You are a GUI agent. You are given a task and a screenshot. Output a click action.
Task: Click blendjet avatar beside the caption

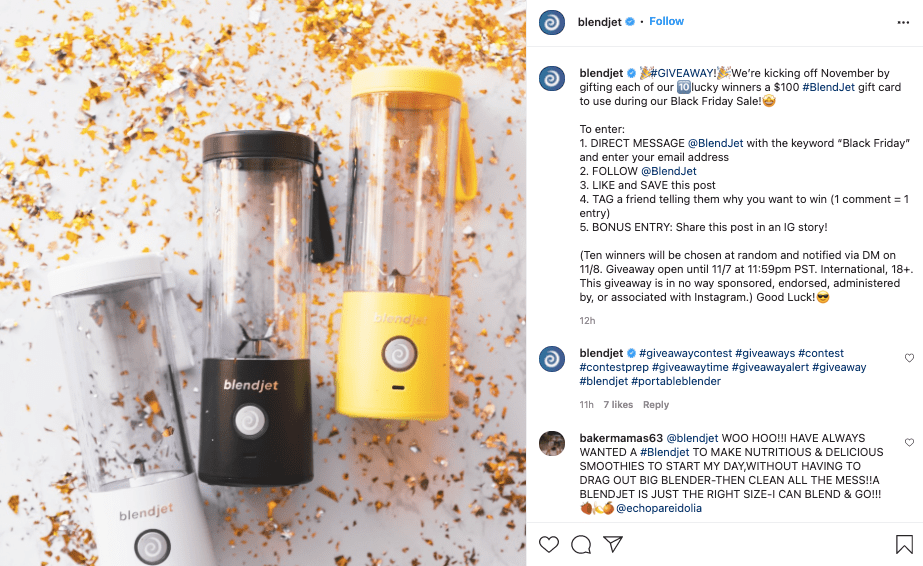point(552,78)
